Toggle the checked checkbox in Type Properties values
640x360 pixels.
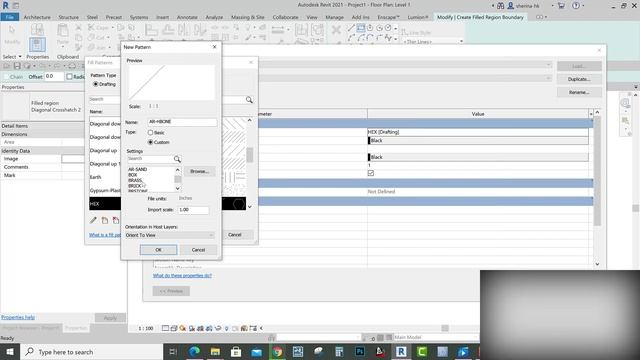pyautogui.click(x=371, y=173)
